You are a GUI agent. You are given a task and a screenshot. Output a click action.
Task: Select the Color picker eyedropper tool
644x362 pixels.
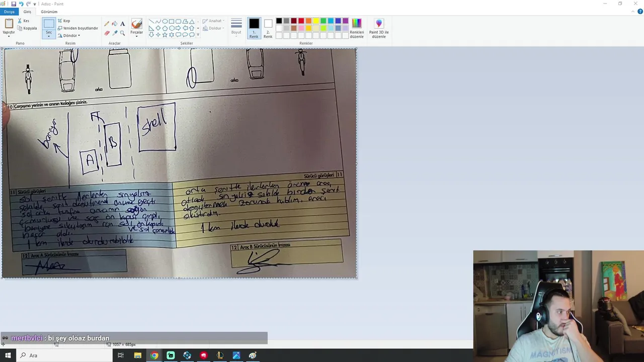(x=115, y=33)
